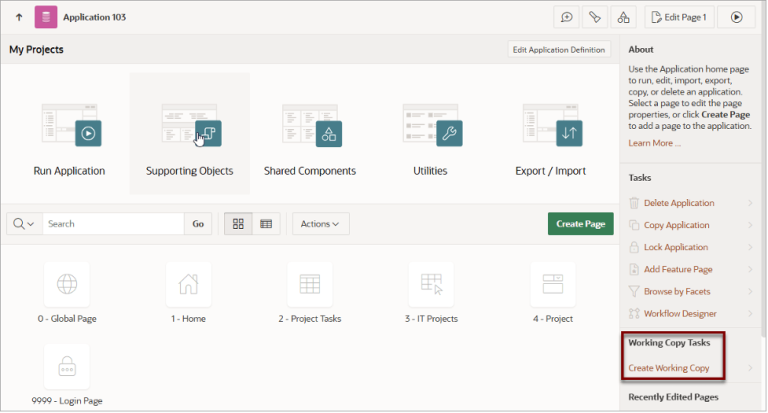
Task: Click the Go search button
Action: 198,224
